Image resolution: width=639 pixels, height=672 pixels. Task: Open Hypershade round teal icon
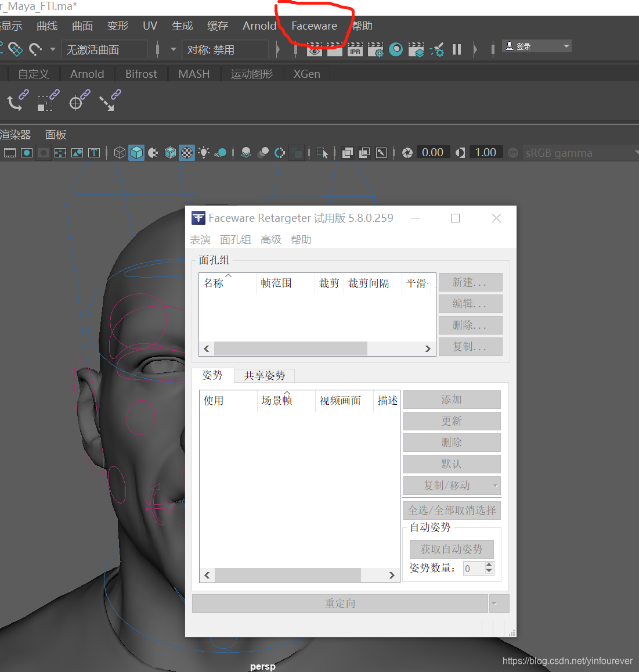(x=396, y=49)
